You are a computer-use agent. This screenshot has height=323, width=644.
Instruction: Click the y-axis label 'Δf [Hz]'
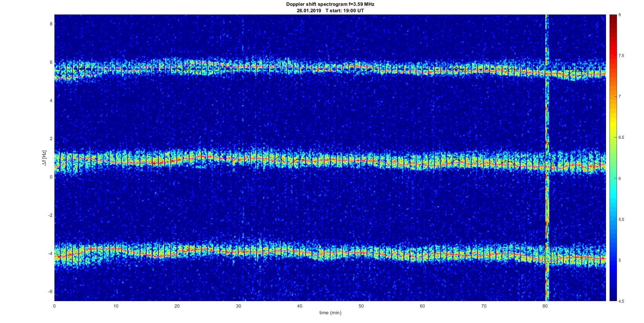44,158
